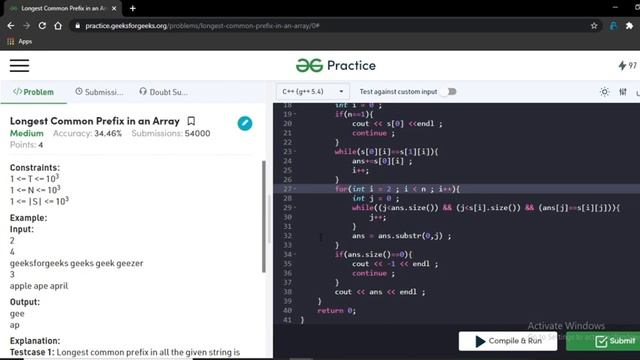Select the Problem tab
Screen dimensions: 640x360
click(33, 92)
